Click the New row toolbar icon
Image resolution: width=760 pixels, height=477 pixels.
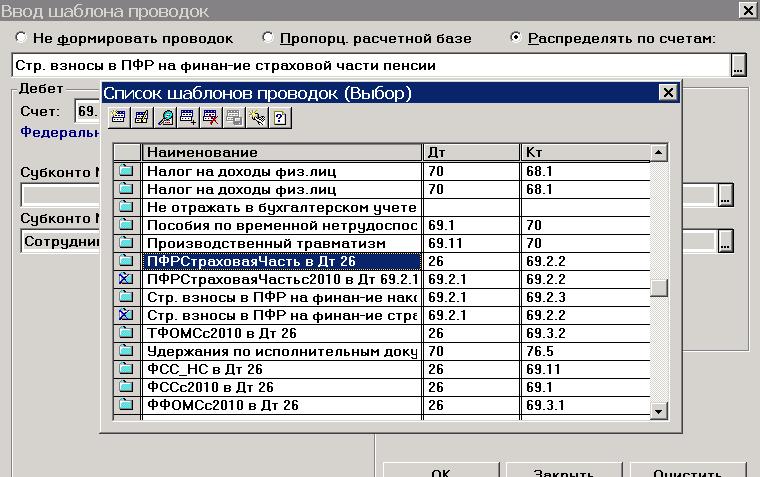[x=118, y=117]
